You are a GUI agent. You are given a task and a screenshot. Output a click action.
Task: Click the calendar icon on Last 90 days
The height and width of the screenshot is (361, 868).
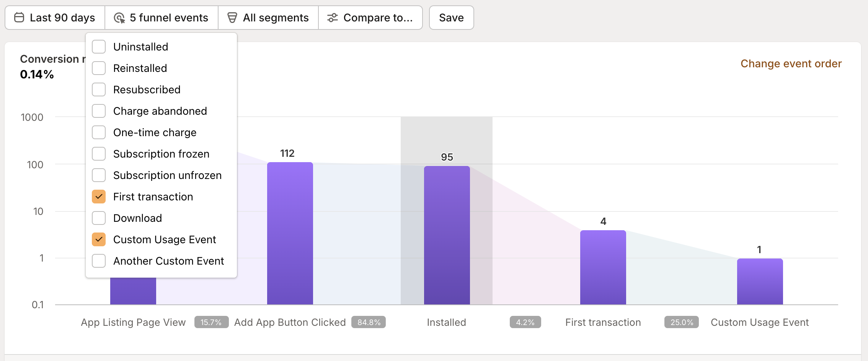pos(19,17)
